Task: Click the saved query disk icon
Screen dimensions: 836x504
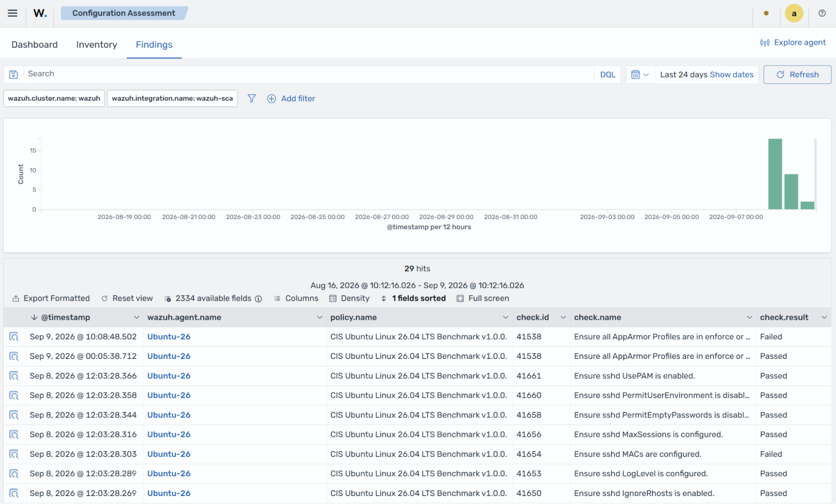Action: (13, 74)
